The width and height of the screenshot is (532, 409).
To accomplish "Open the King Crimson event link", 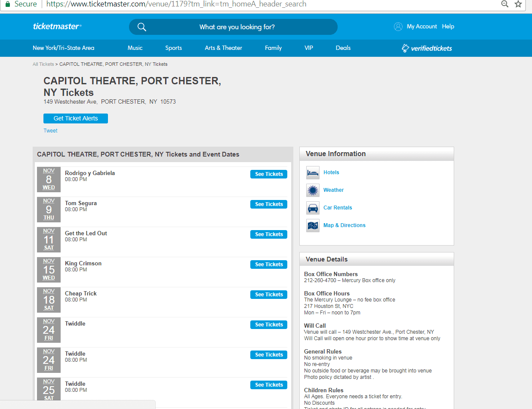I will point(83,263).
